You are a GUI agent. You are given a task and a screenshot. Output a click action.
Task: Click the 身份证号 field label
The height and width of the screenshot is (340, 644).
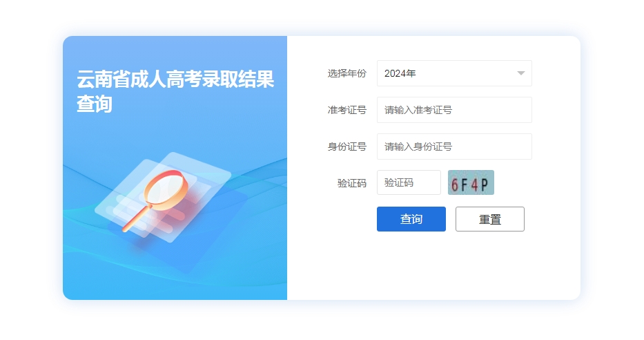(x=347, y=147)
